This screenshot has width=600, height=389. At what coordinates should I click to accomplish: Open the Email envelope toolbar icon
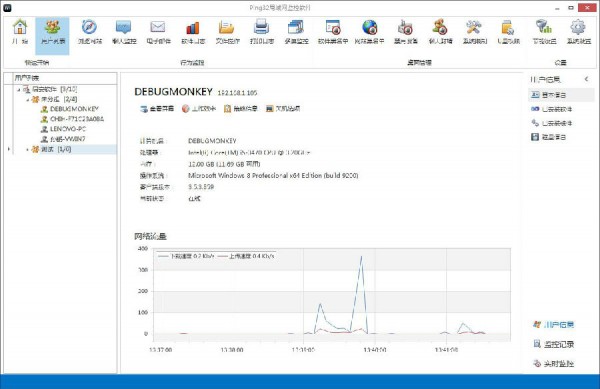point(158,32)
